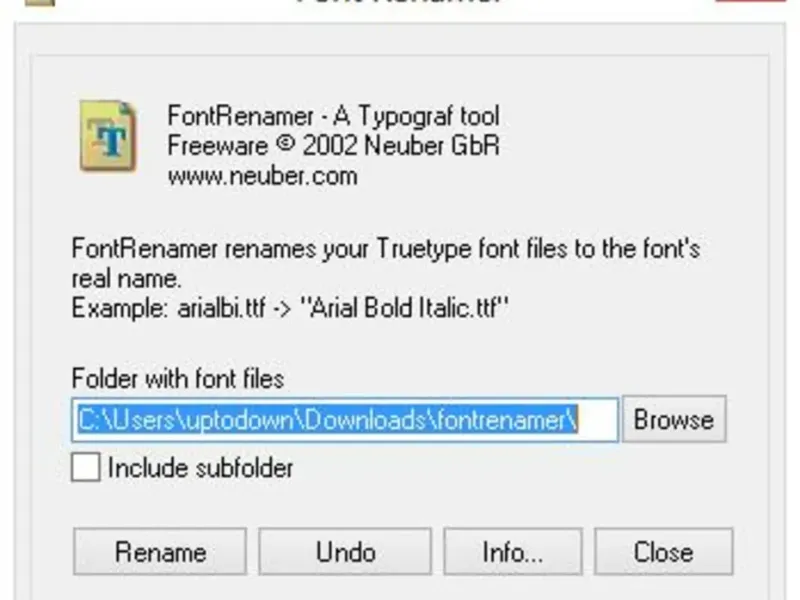Click the 'Folder with font files' label
The height and width of the screenshot is (600, 800).
(x=178, y=379)
